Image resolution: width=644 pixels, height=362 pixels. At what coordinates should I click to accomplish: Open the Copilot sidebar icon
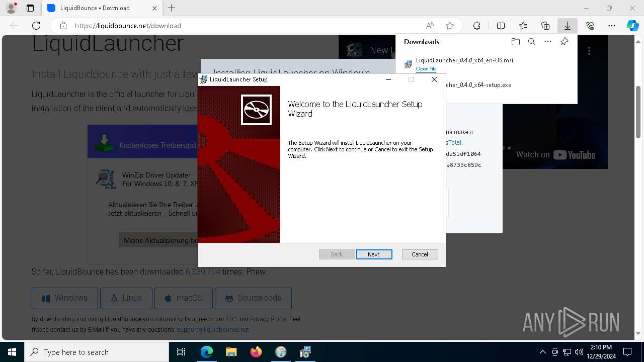632,26
